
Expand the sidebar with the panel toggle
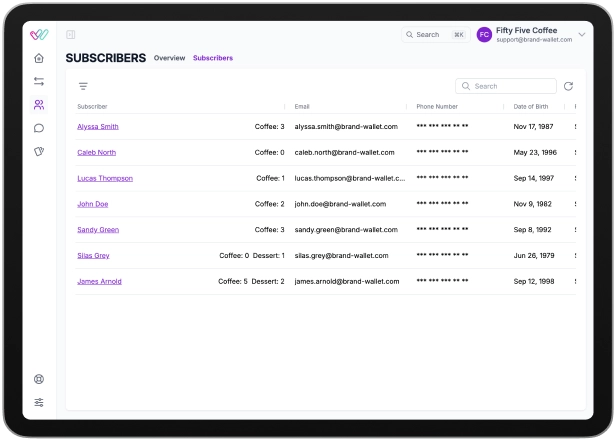71,34
